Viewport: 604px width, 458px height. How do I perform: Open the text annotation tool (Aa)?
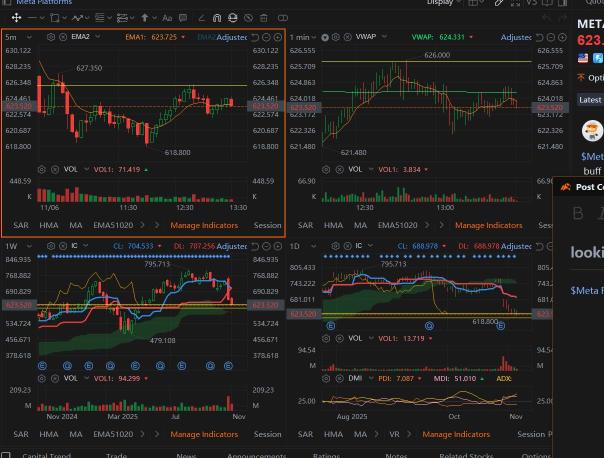pos(168,18)
